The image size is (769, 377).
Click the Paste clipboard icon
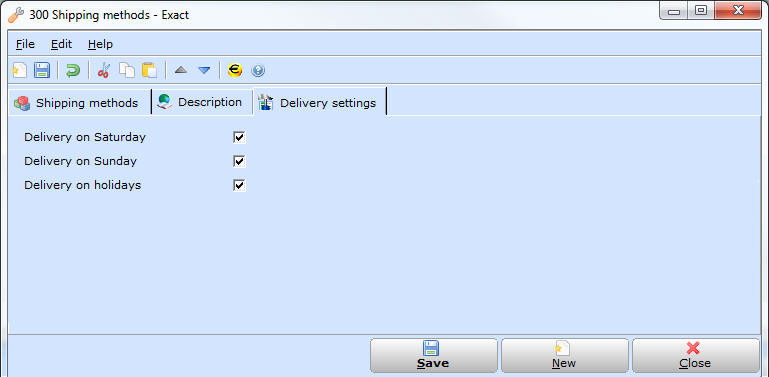click(x=149, y=71)
